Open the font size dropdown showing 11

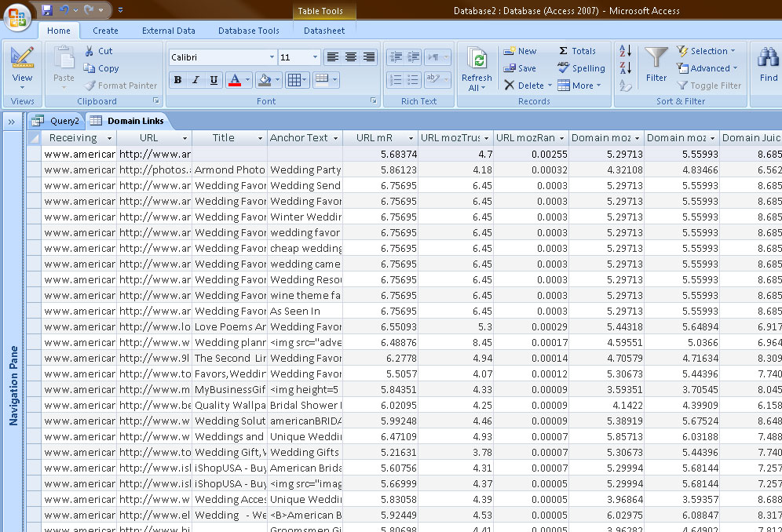315,57
